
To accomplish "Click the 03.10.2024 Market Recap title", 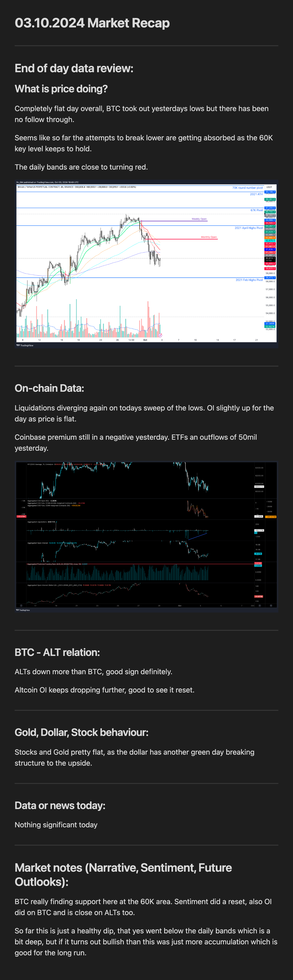I will pyautogui.click(x=92, y=23).
